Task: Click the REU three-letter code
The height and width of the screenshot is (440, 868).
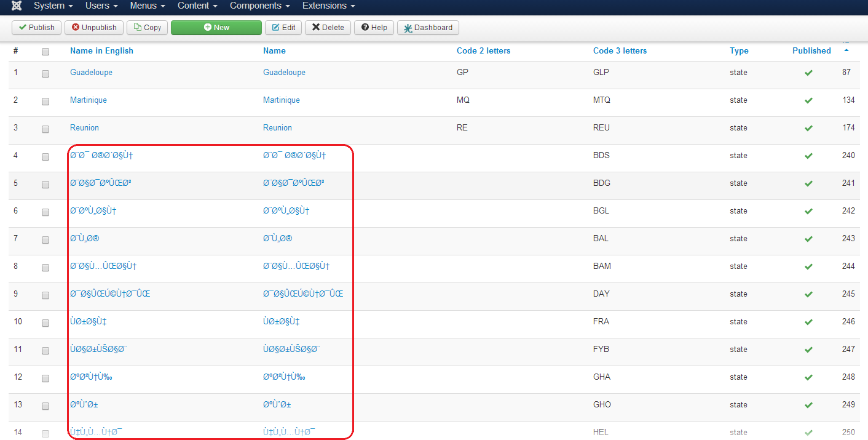Action: click(x=601, y=128)
